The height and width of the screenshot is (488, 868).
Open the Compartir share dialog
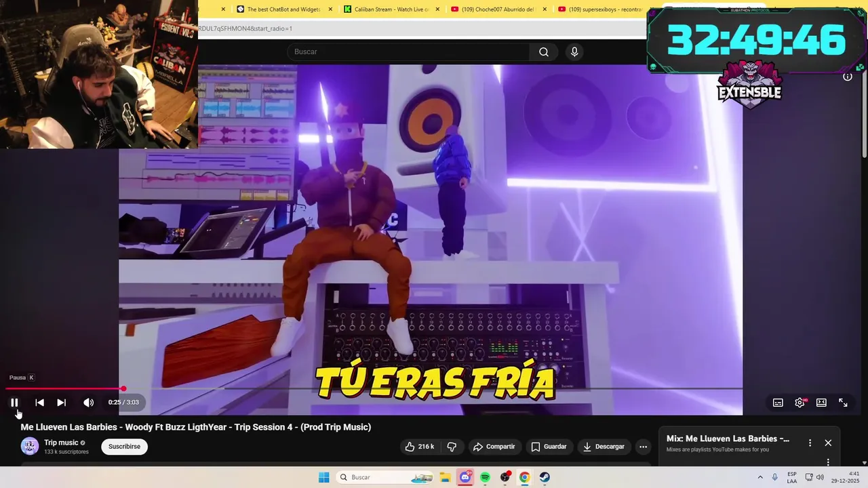(x=494, y=447)
